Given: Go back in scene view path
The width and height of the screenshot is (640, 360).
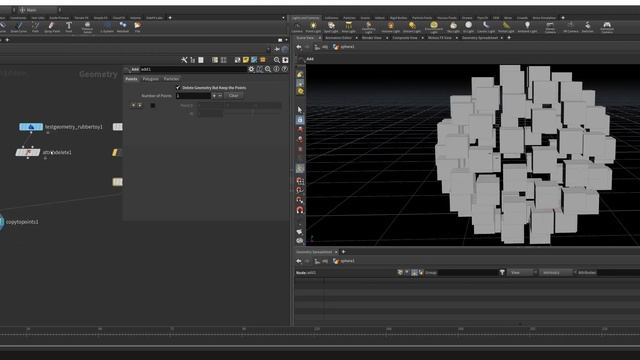Looking at the screenshot, I should click(x=299, y=47).
